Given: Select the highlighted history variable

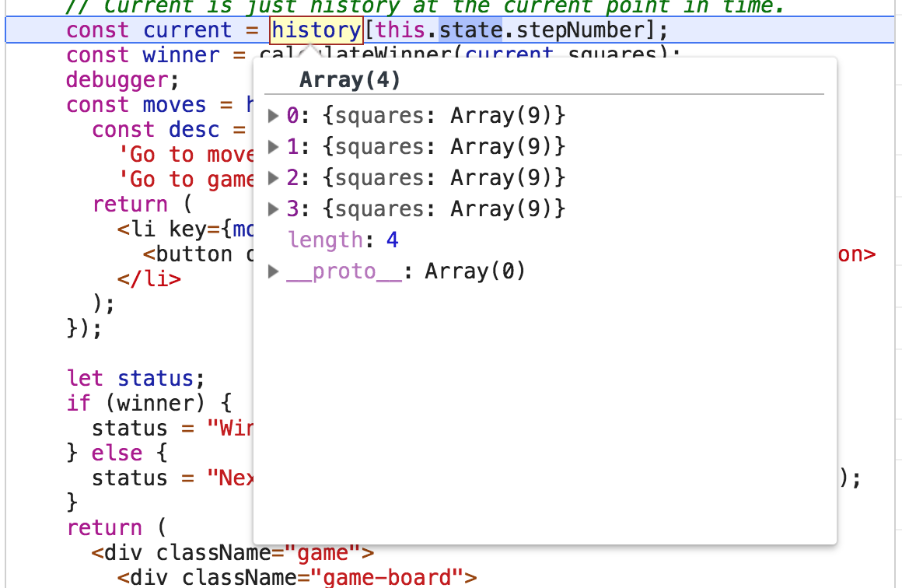Looking at the screenshot, I should pyautogui.click(x=316, y=30).
